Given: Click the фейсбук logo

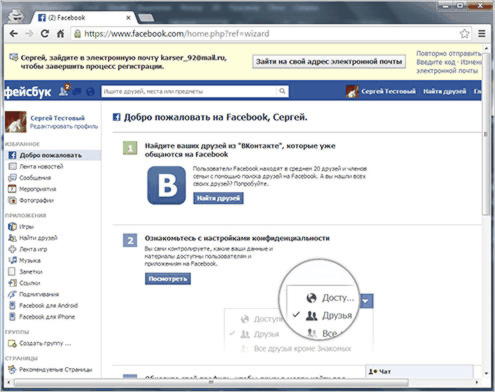Looking at the screenshot, I should (28, 91).
